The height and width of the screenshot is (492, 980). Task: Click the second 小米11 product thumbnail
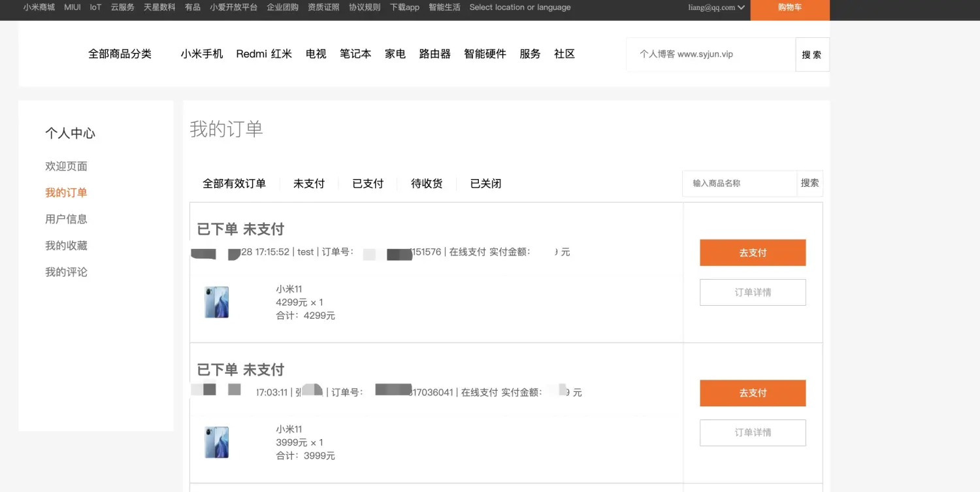pyautogui.click(x=217, y=442)
